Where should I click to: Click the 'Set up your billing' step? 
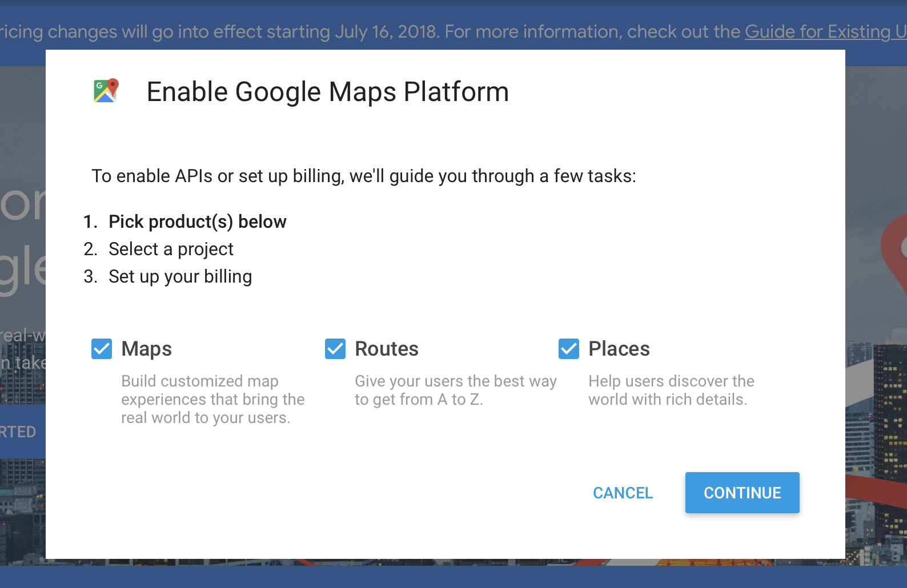(x=180, y=276)
